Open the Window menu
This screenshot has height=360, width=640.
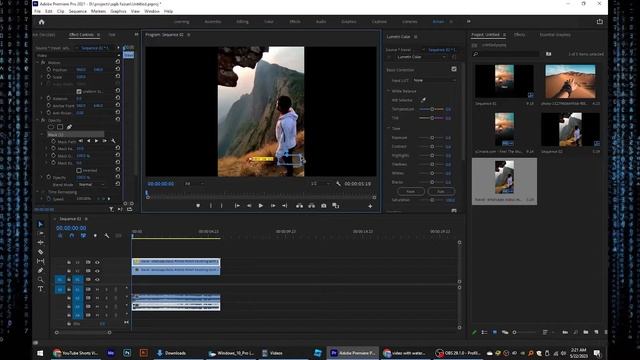click(152, 11)
